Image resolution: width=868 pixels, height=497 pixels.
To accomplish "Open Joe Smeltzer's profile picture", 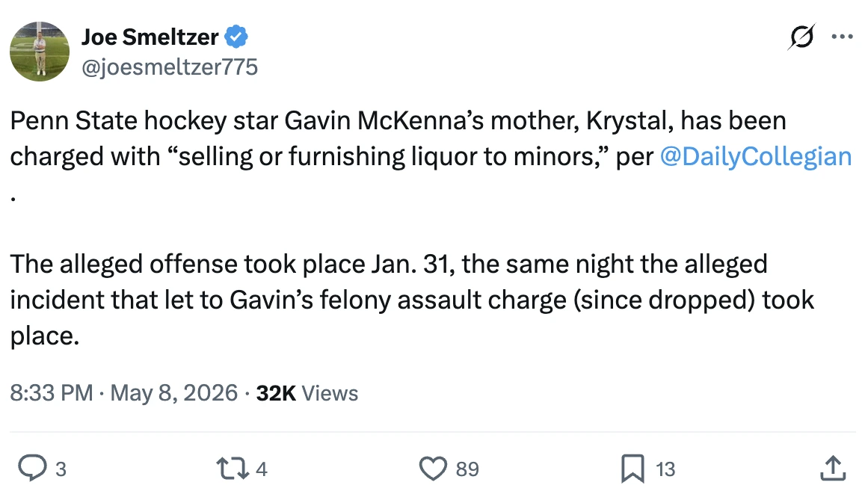I will coord(40,52).
